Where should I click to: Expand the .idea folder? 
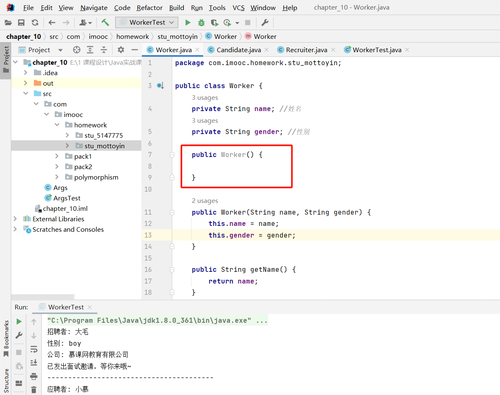point(26,73)
